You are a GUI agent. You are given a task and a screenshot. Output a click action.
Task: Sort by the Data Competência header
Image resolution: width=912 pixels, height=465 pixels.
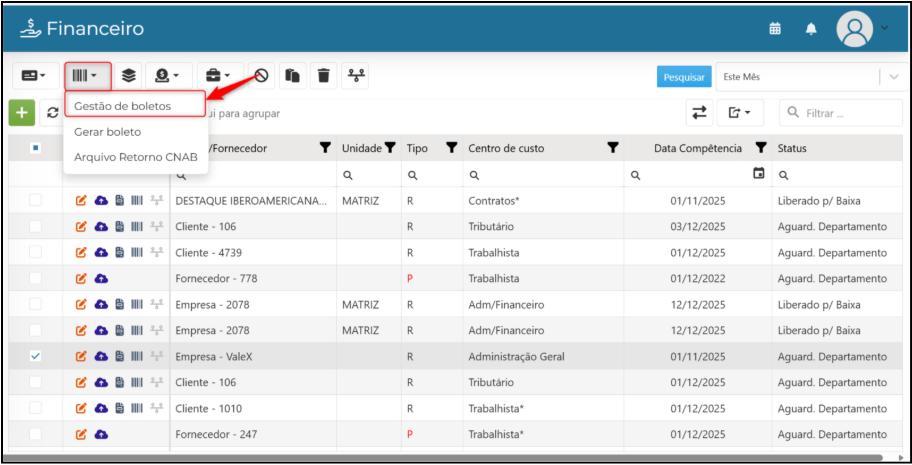pos(698,148)
